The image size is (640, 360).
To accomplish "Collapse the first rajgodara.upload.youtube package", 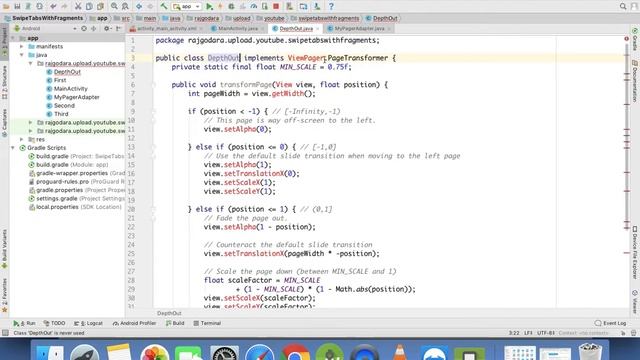I will (x=31, y=64).
